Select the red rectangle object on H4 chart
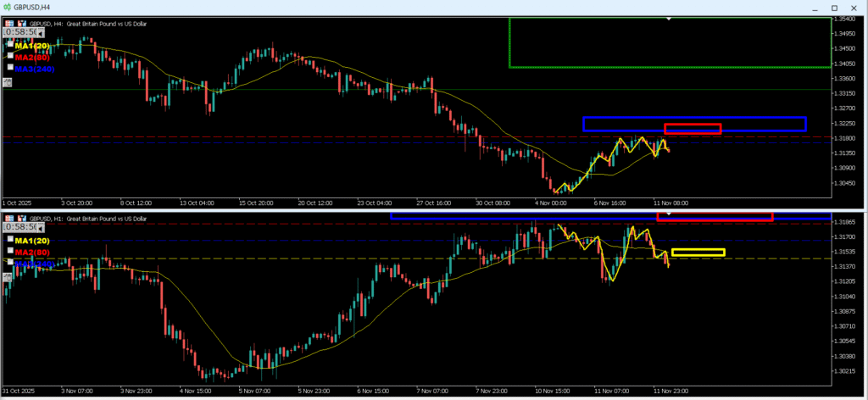 693,128
